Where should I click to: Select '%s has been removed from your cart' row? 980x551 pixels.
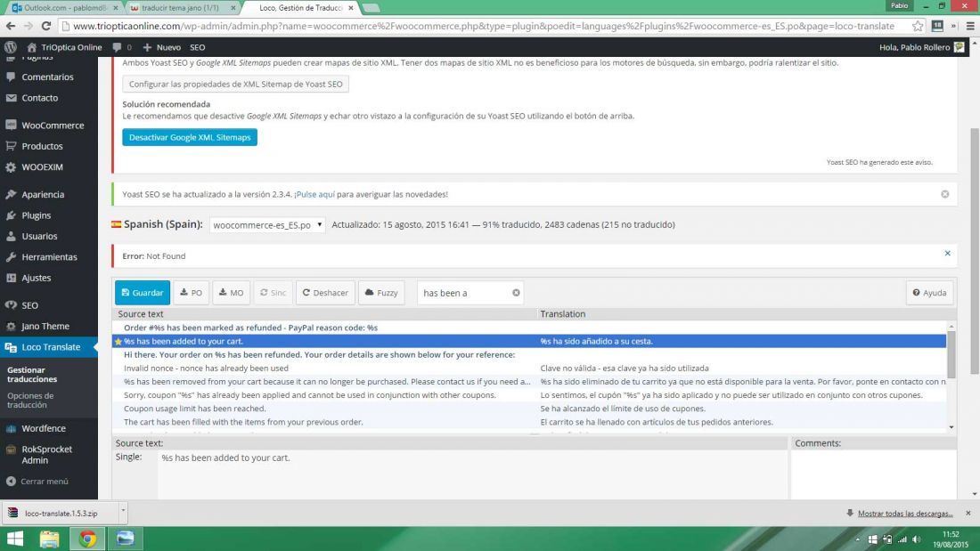click(x=529, y=382)
